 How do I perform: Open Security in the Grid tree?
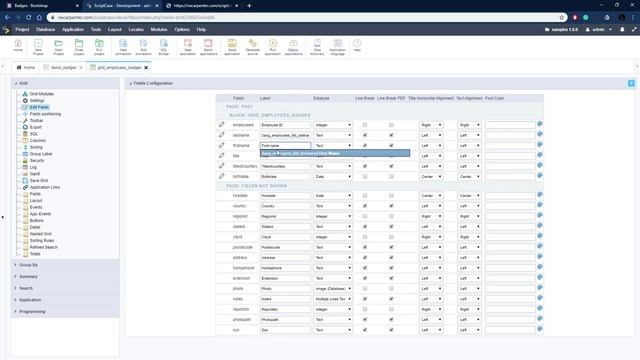tap(37, 160)
